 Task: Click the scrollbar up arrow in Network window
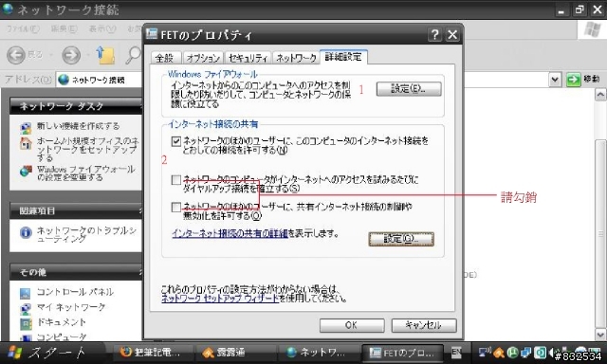pos(600,95)
